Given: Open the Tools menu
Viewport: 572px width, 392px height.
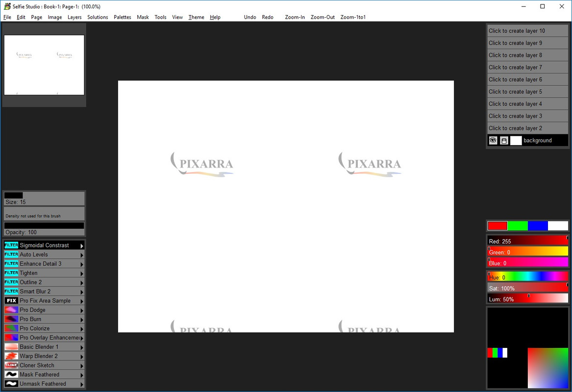Looking at the screenshot, I should (160, 17).
